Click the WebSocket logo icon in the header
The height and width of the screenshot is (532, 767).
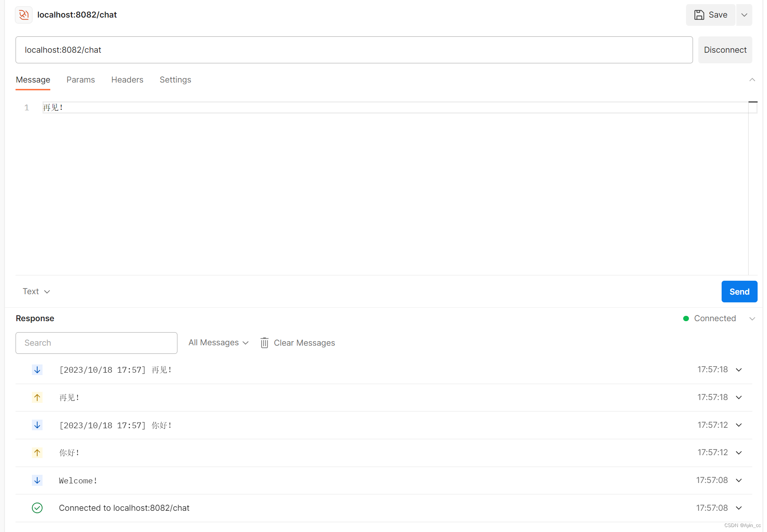[x=23, y=15]
